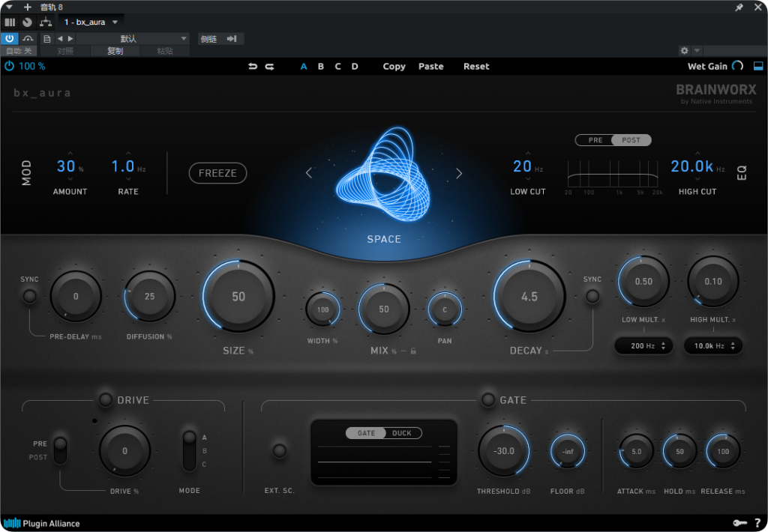This screenshot has height=532, width=768.
Task: Toggle the plugin power icon beside 100 %
Action: pos(9,66)
